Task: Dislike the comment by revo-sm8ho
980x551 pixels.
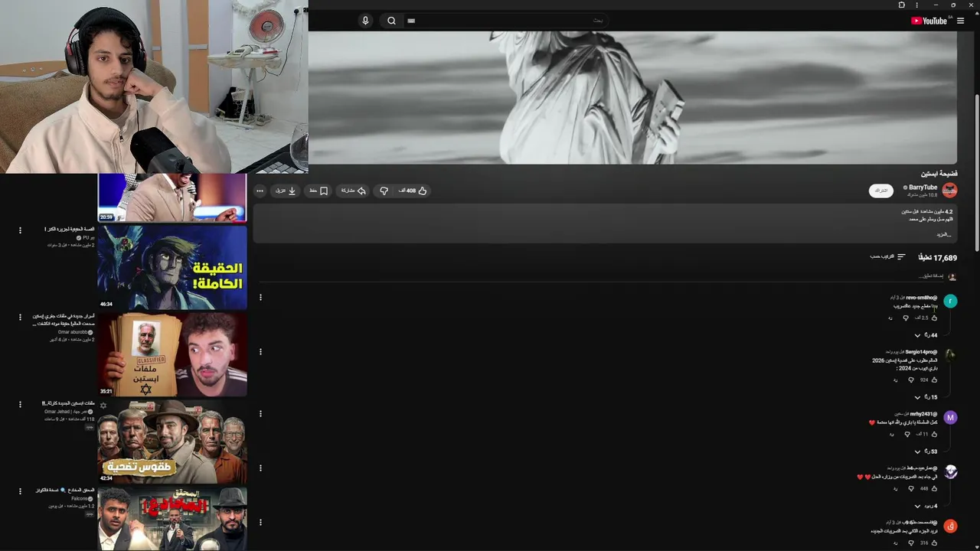Action: [x=906, y=318]
